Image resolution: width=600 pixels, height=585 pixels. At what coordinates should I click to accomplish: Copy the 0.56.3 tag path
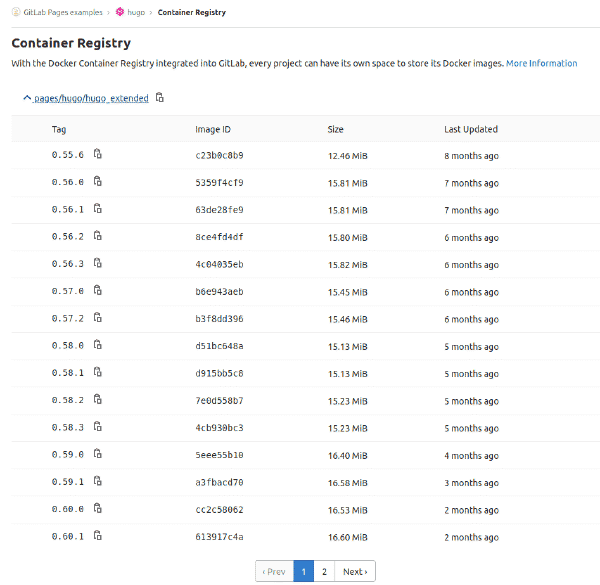pyautogui.click(x=98, y=263)
